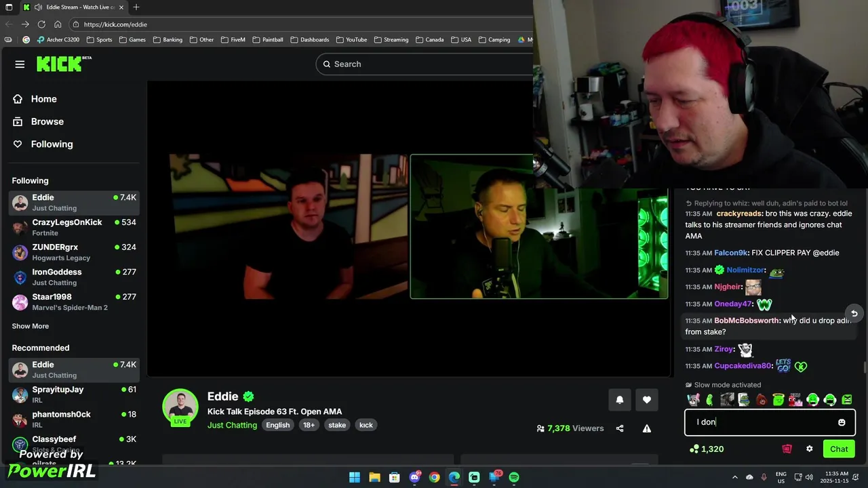Click username Cupcakediva80 in chat
The image size is (868, 488).
click(x=743, y=366)
